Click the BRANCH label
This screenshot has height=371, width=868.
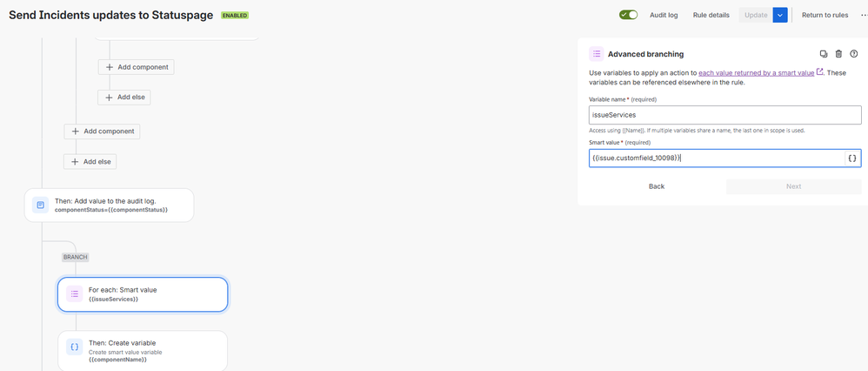point(76,257)
